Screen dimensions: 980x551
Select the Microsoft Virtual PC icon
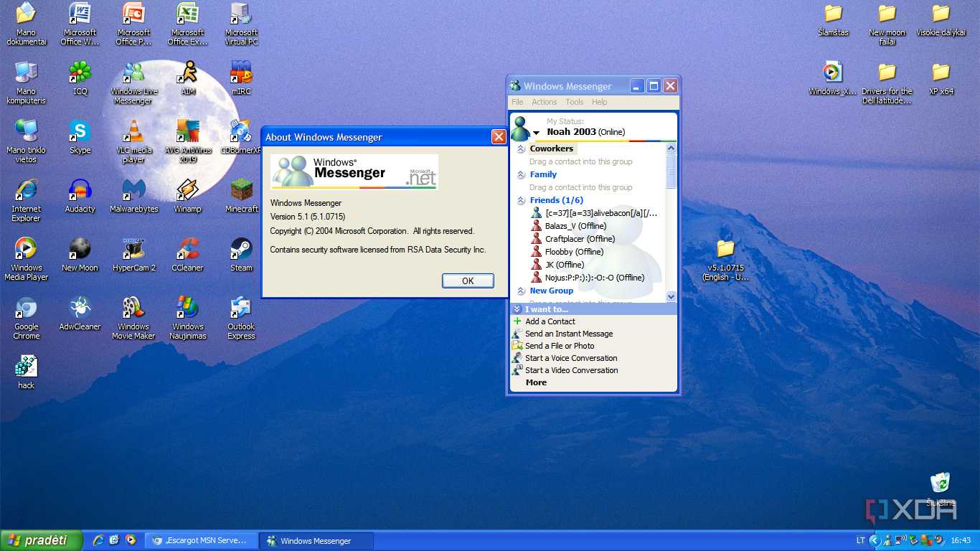point(241,24)
